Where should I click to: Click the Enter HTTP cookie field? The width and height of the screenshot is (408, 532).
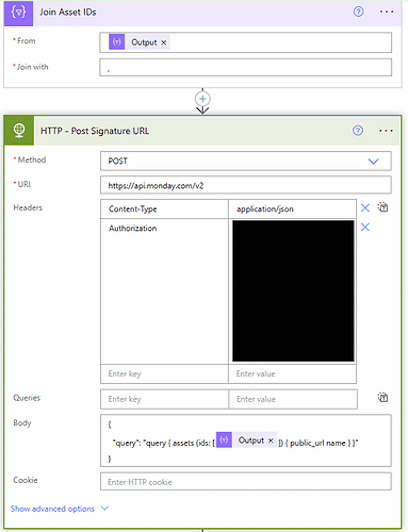(246, 482)
